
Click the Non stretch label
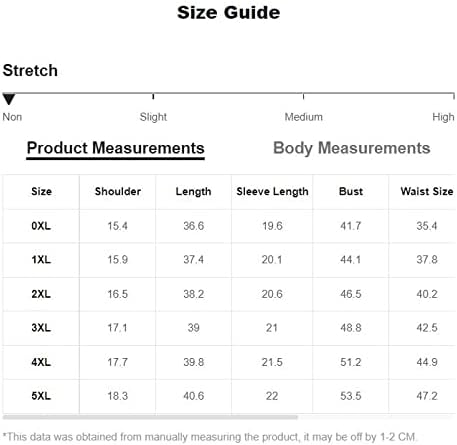pos(12,117)
